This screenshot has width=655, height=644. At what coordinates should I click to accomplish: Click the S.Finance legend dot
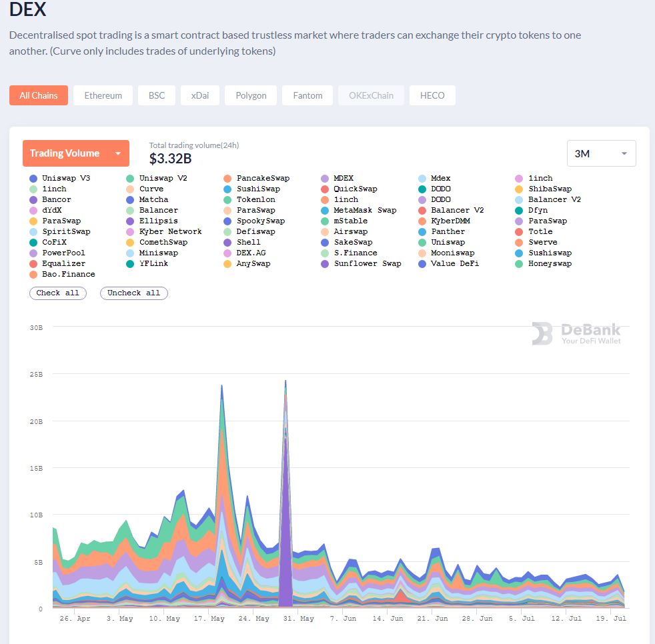(x=325, y=253)
